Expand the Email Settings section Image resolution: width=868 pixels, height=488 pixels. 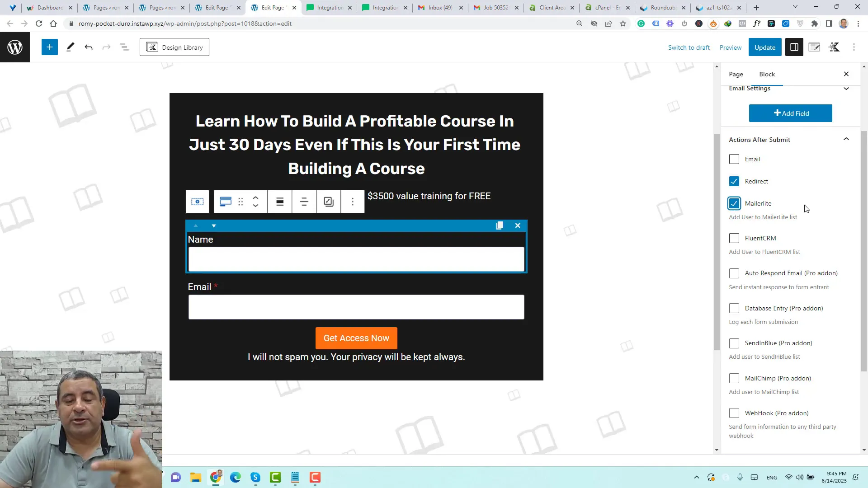[846, 88]
